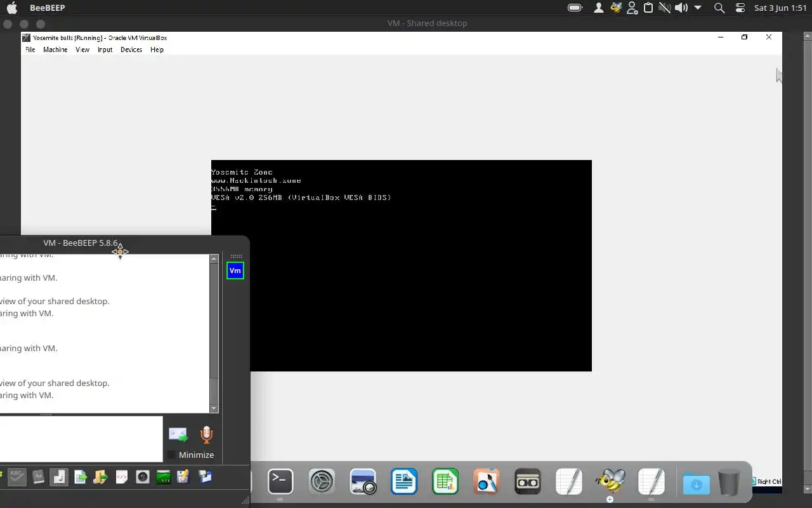Viewport: 812px width, 508px height.
Task: Toggle the ABC spell check button
Action: (x=17, y=476)
